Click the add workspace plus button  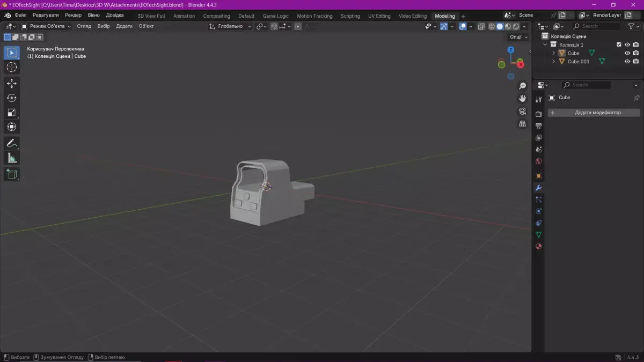464,16
